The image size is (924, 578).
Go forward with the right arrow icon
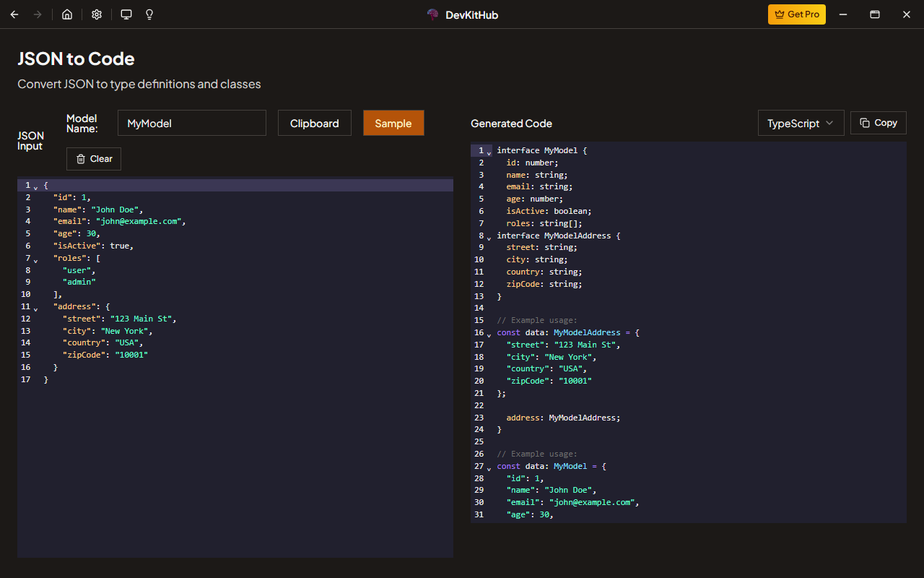point(38,14)
